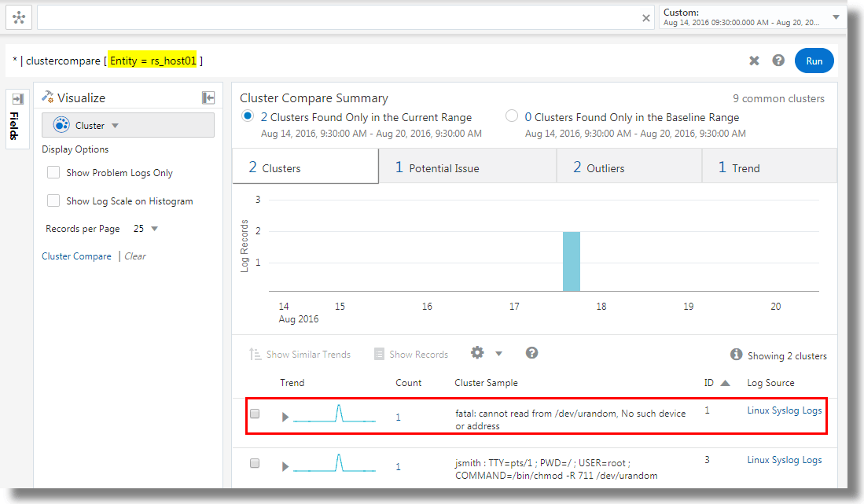Click the info icon beside Showing 2 clusters

coord(736,355)
